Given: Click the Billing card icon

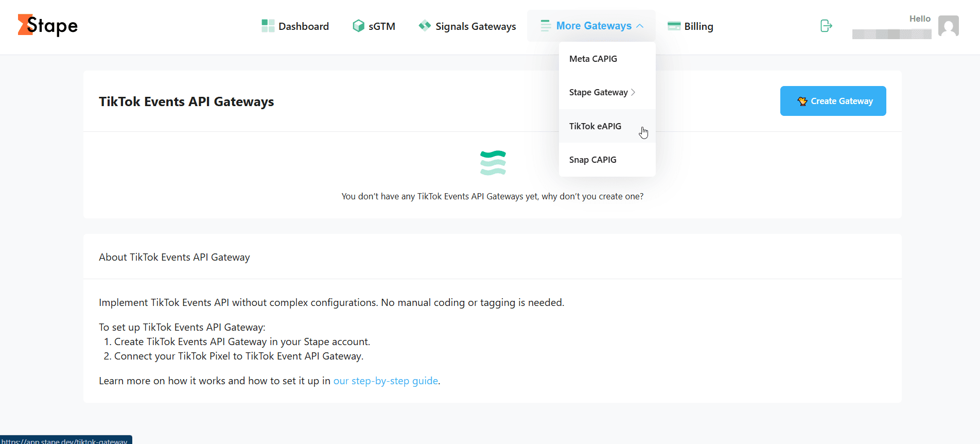Looking at the screenshot, I should (674, 26).
